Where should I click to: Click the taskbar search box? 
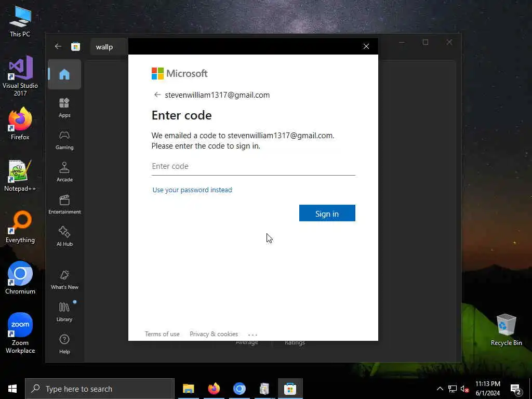pos(100,389)
